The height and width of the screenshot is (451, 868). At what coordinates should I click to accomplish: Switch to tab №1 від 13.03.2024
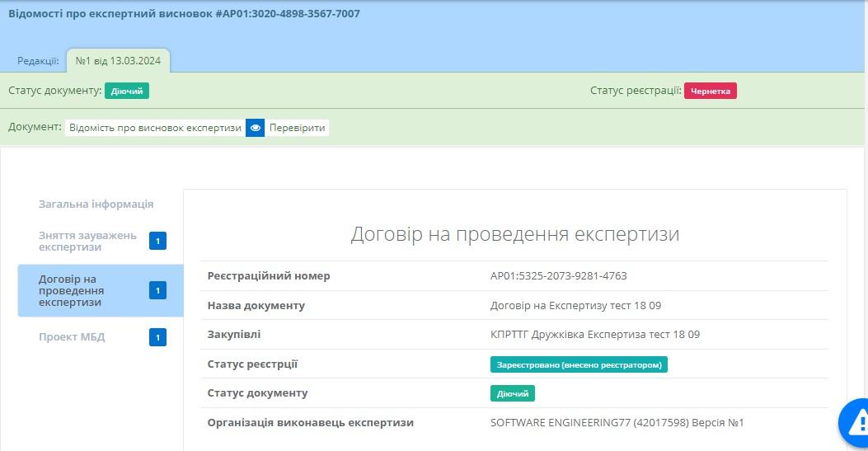click(118, 60)
